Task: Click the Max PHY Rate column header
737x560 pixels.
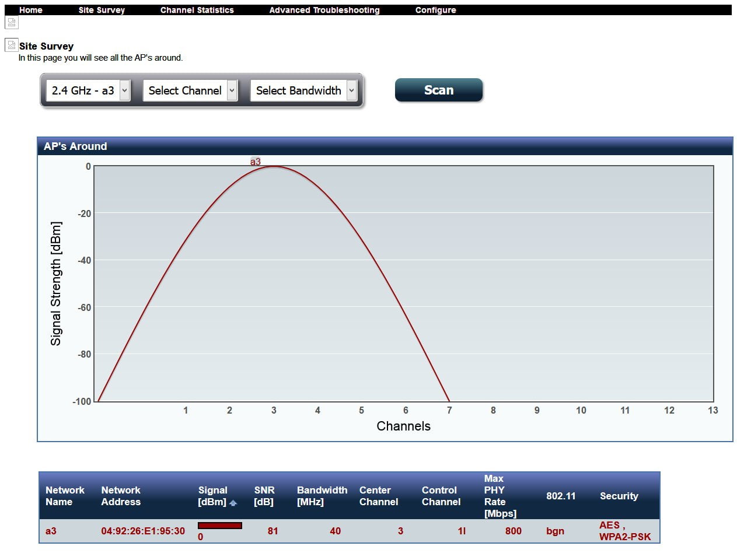Action: coord(500,496)
